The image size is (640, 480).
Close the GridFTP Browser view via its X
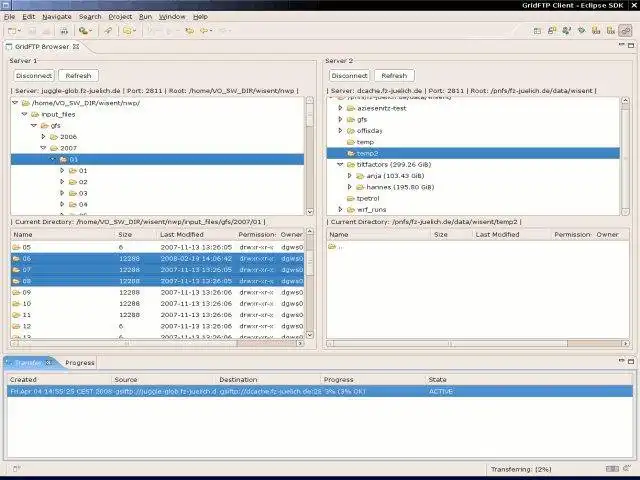coord(76,47)
